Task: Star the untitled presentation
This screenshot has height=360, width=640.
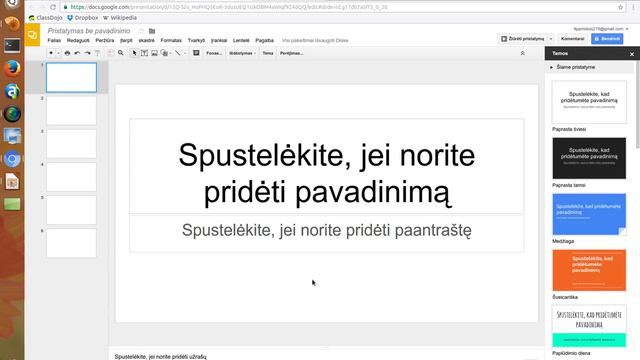Action: click(141, 31)
